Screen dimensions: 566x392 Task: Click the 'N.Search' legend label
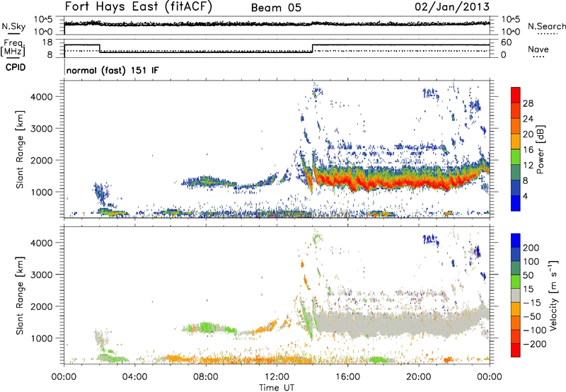click(x=546, y=26)
